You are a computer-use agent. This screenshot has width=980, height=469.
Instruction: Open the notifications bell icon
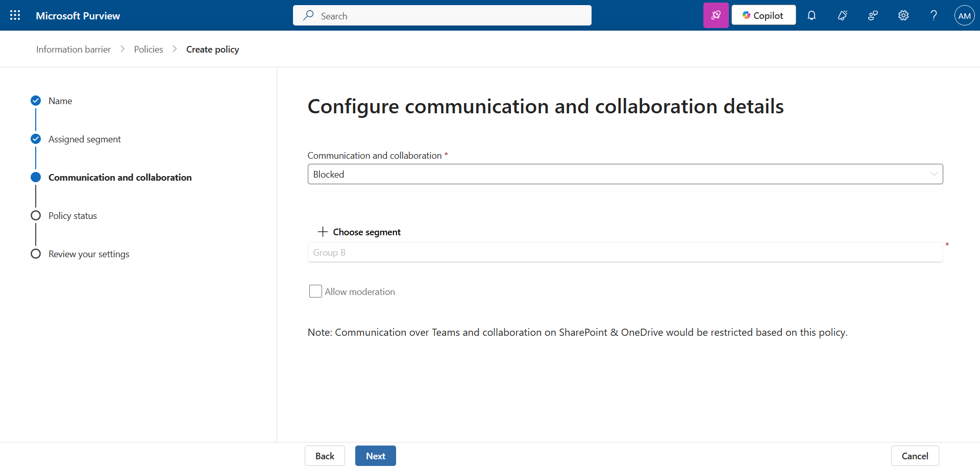coord(811,15)
